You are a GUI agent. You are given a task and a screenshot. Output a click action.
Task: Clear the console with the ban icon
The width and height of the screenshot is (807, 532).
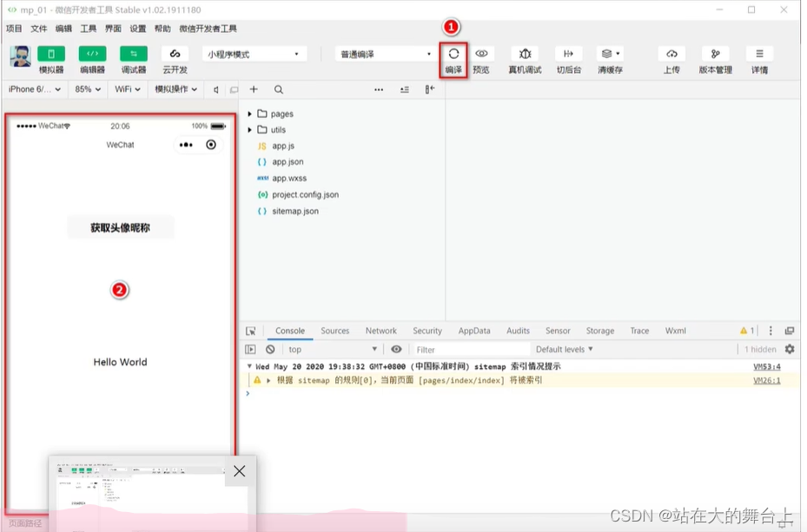coord(270,350)
